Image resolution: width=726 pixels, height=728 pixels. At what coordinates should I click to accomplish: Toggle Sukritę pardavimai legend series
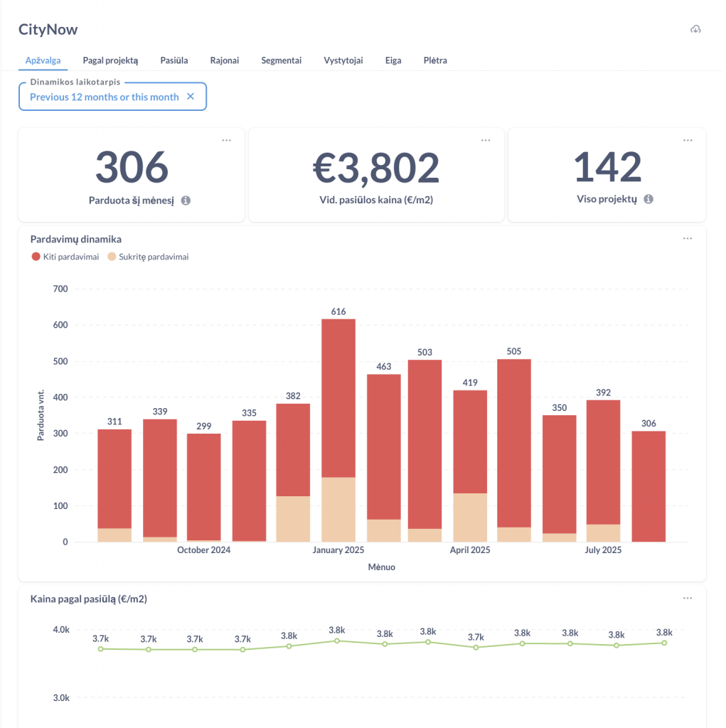tap(148, 257)
